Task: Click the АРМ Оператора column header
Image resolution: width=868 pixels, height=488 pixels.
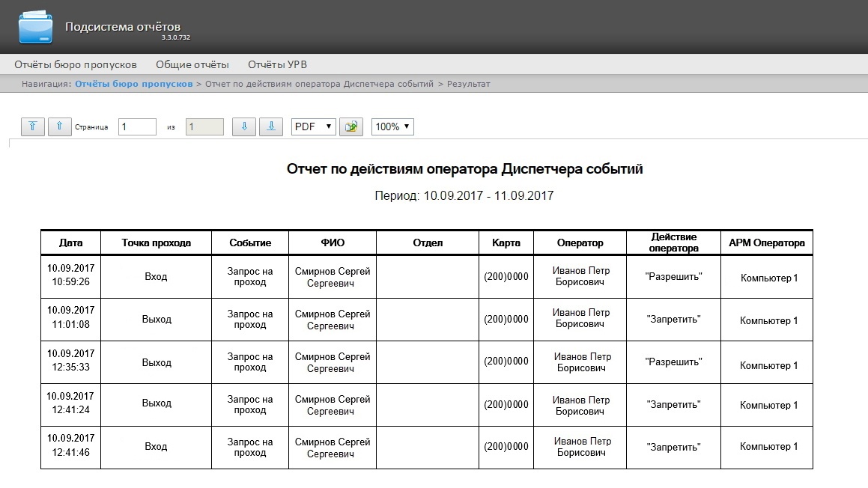Action: point(766,243)
